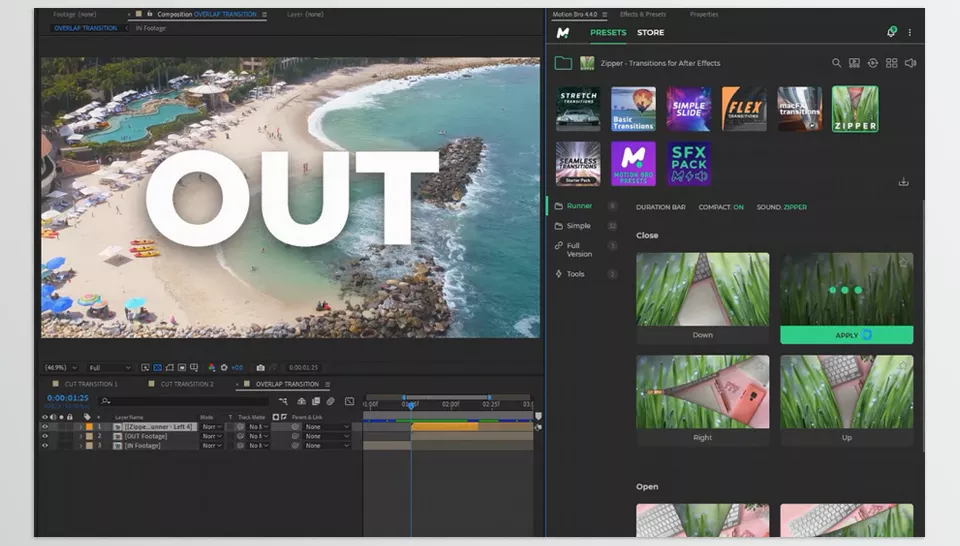This screenshot has height=546, width=960.
Task: Click the show channel color icon below viewer
Action: [x=212, y=367]
